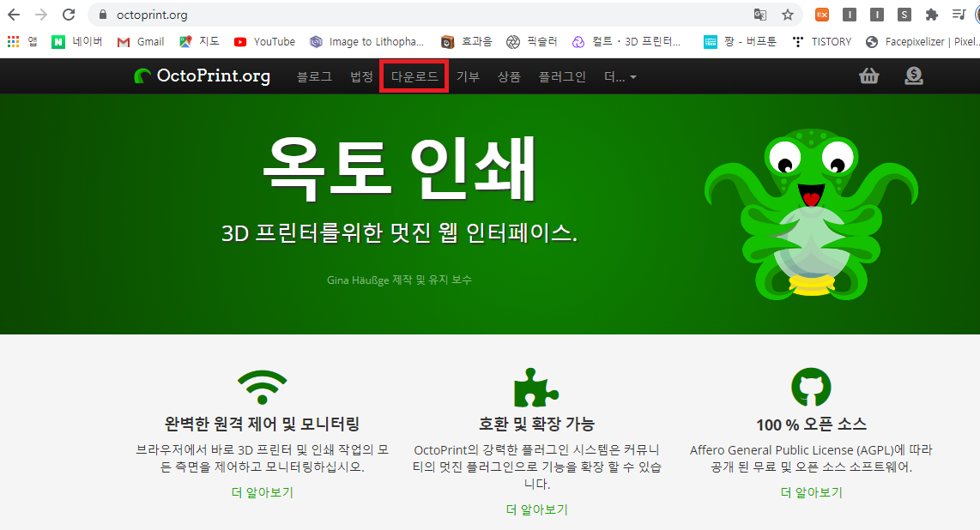Click the padlock icon in address bar
Viewport: 980px width, 530px height.
(103, 15)
